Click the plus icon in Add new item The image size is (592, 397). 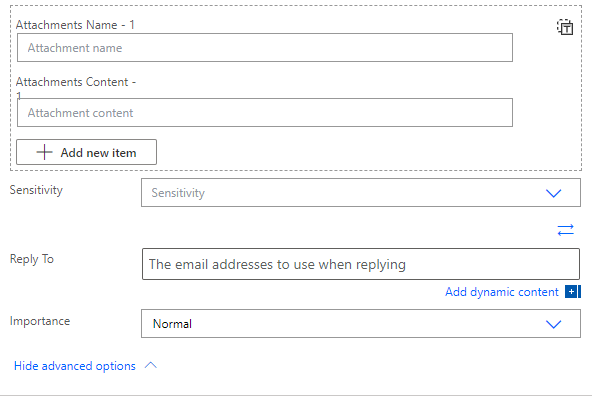click(x=44, y=152)
